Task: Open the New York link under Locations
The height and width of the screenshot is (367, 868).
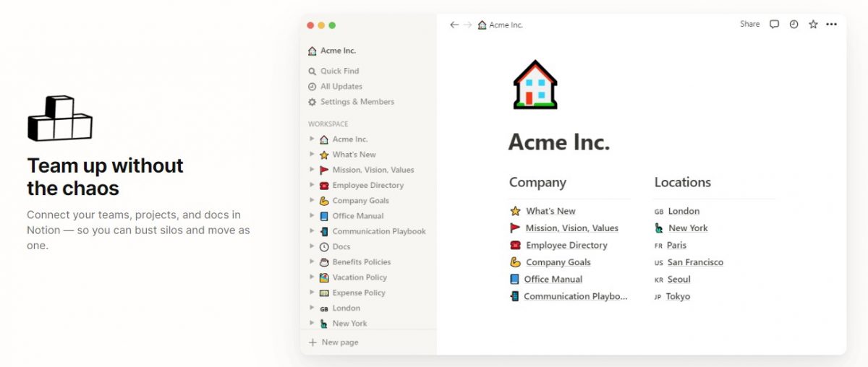Action: pos(688,228)
